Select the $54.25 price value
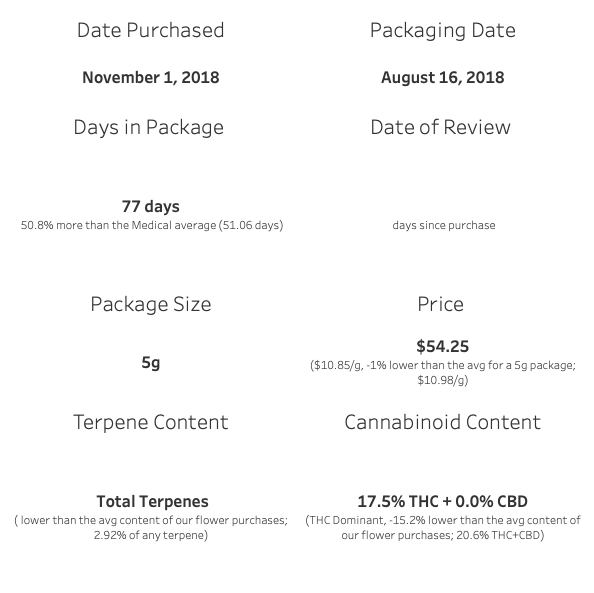The image size is (594, 593). click(x=442, y=346)
